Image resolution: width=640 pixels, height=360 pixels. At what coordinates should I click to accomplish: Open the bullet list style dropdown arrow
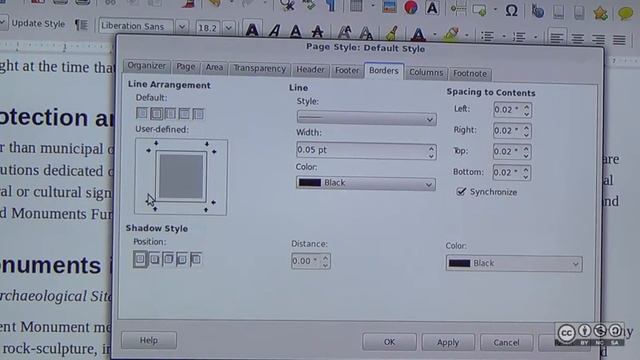pos(504,37)
